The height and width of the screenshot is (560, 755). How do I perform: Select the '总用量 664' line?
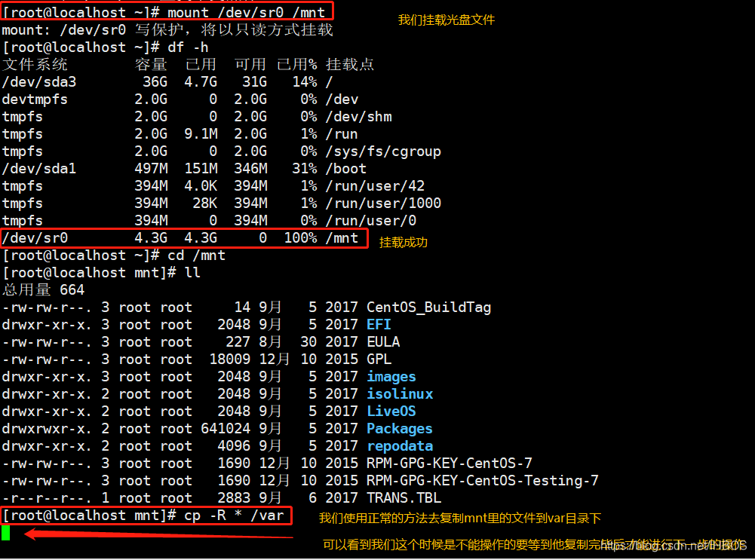43,289
